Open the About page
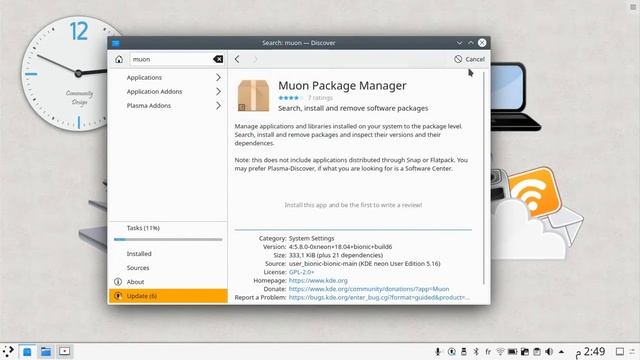 click(x=135, y=282)
